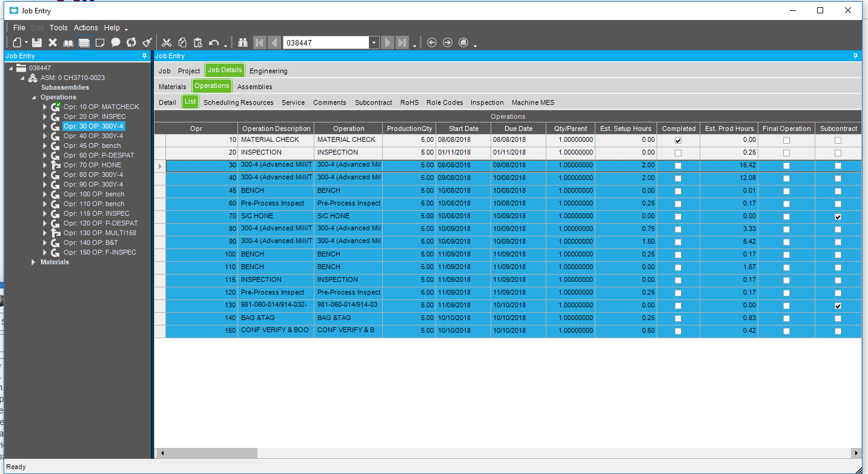Collapse the ASM: 0 CH3710-0023 node
Viewport: 868px width, 474px height.
(22, 78)
